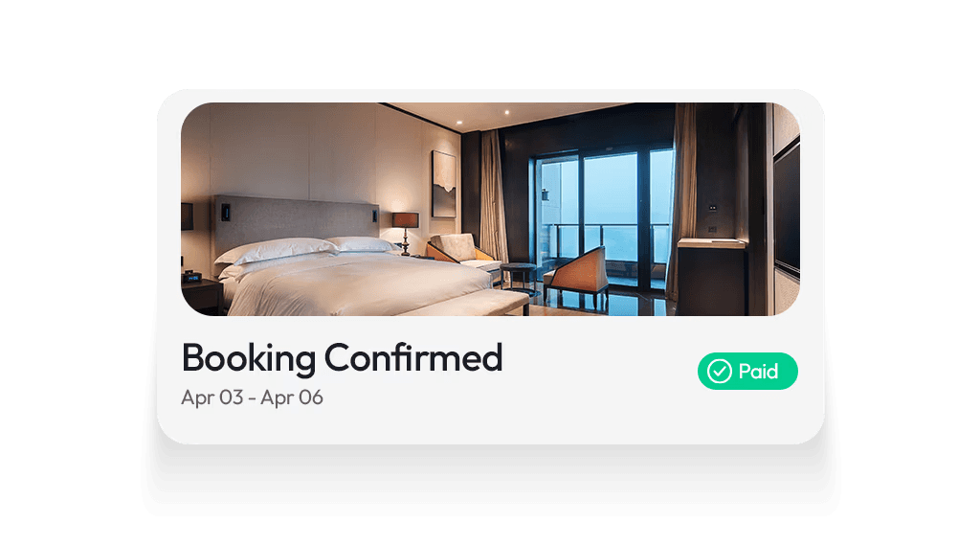Click the ceiling spotlight in the photo

[507, 113]
